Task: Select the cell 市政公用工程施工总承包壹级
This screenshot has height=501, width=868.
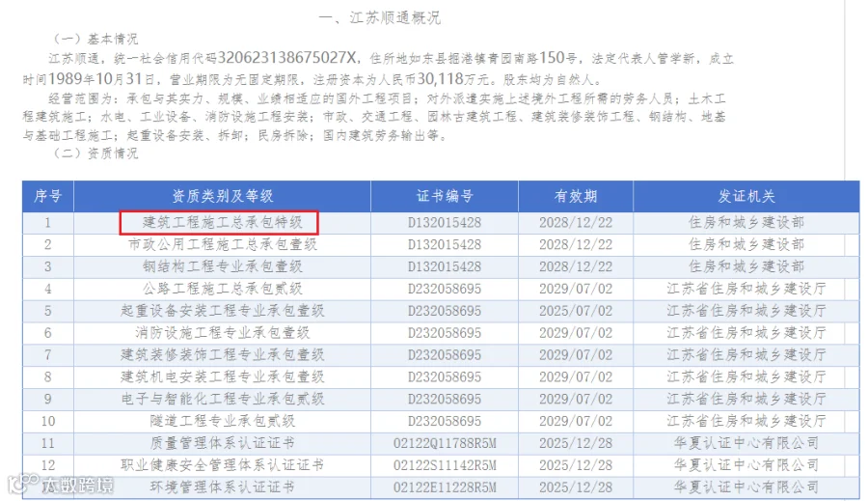Action: click(x=222, y=244)
